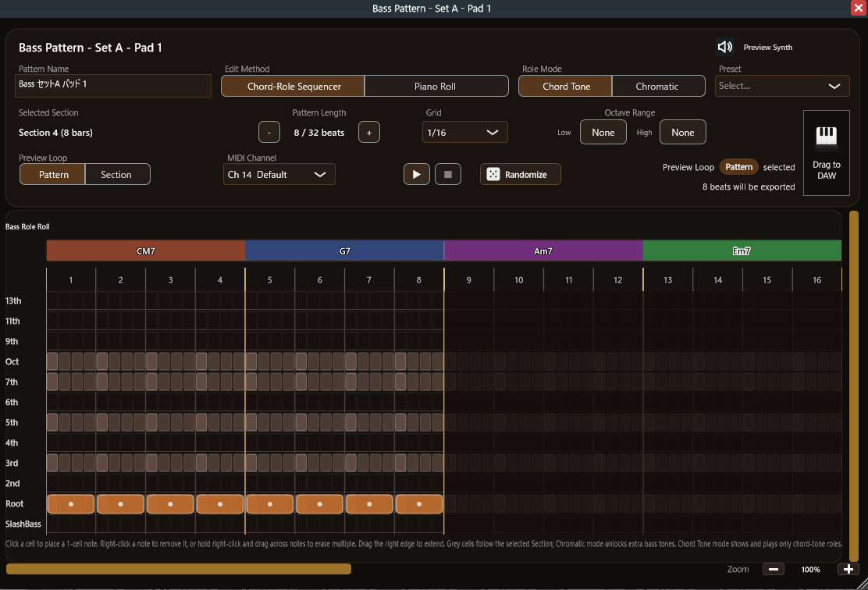The image size is (868, 590).
Task: Click the Root note at beat 2
Action: pyautogui.click(x=121, y=504)
